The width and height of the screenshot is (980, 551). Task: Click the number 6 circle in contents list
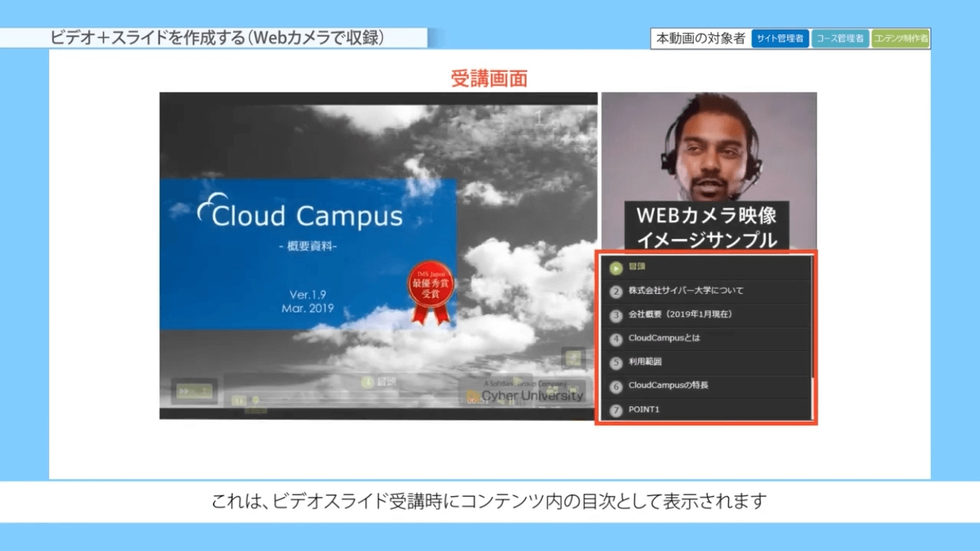click(x=616, y=386)
